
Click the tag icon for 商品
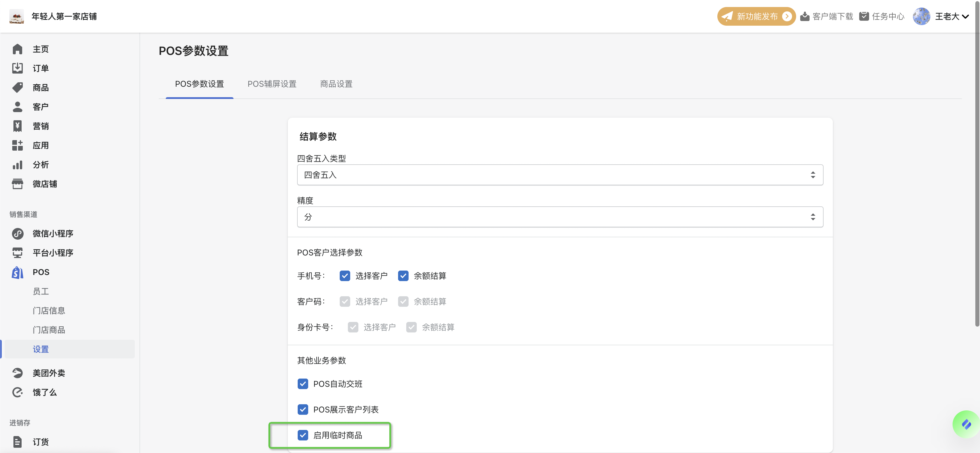tap(18, 88)
